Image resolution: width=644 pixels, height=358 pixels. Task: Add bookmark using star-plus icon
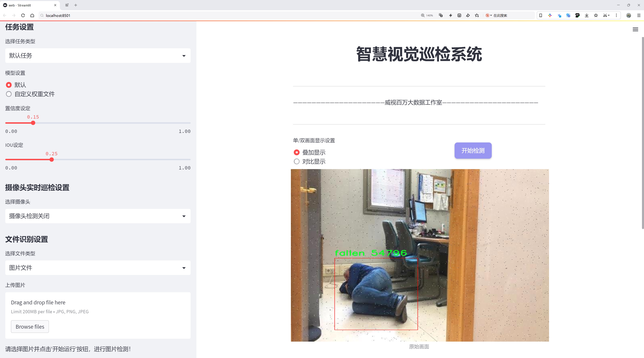click(x=477, y=16)
